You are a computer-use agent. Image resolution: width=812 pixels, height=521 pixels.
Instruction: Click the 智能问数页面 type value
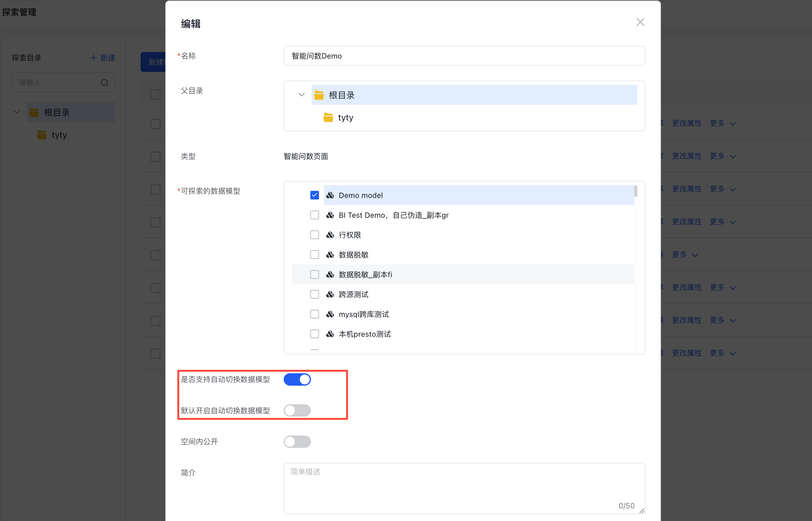coord(306,156)
